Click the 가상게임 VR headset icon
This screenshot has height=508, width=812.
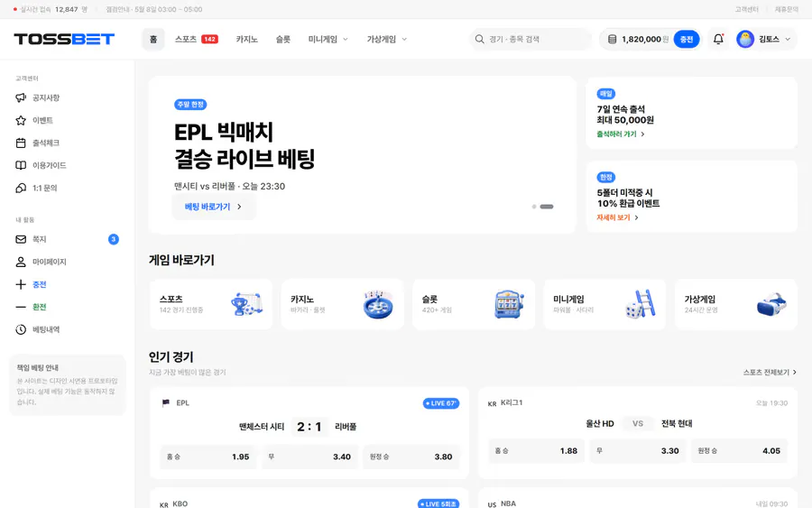pos(771,304)
